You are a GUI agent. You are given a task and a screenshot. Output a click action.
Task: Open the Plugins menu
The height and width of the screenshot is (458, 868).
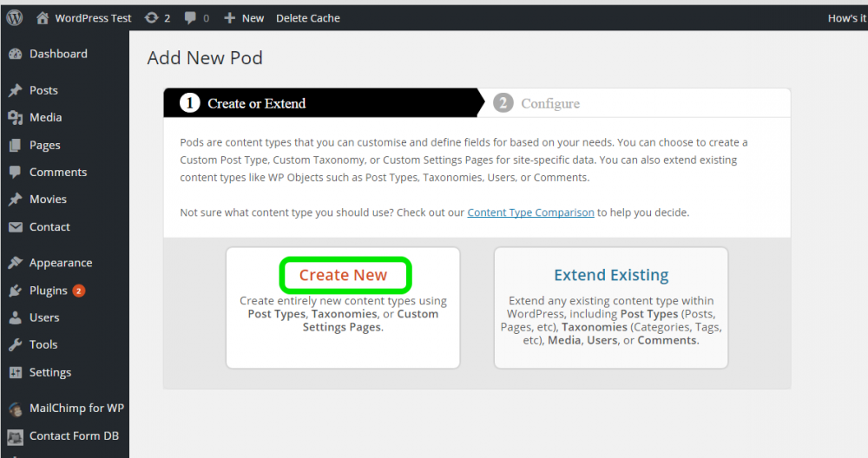pyautogui.click(x=48, y=291)
